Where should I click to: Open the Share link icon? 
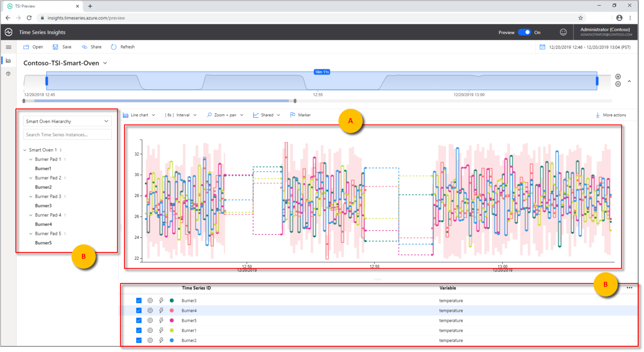pos(84,47)
